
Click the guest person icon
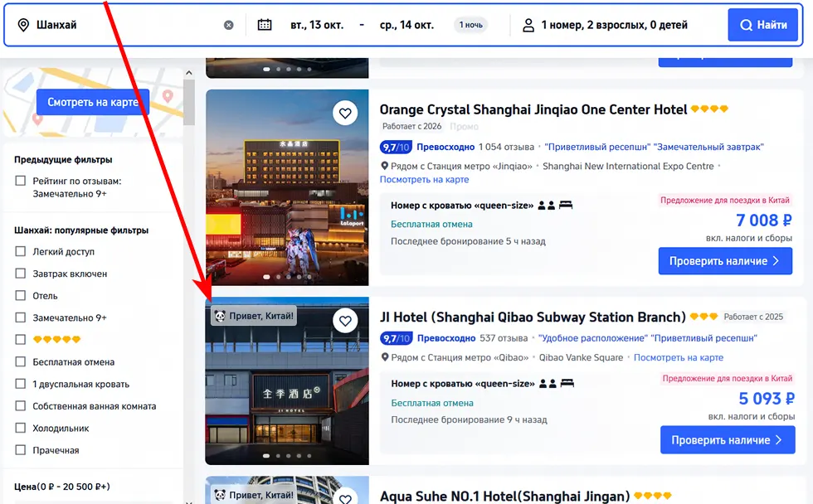click(528, 25)
